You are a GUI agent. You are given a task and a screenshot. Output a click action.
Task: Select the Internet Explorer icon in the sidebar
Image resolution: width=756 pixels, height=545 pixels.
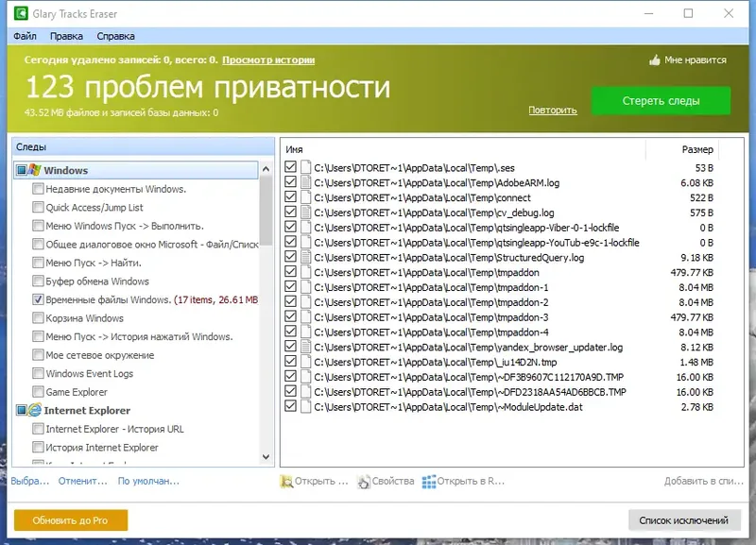coord(33,410)
